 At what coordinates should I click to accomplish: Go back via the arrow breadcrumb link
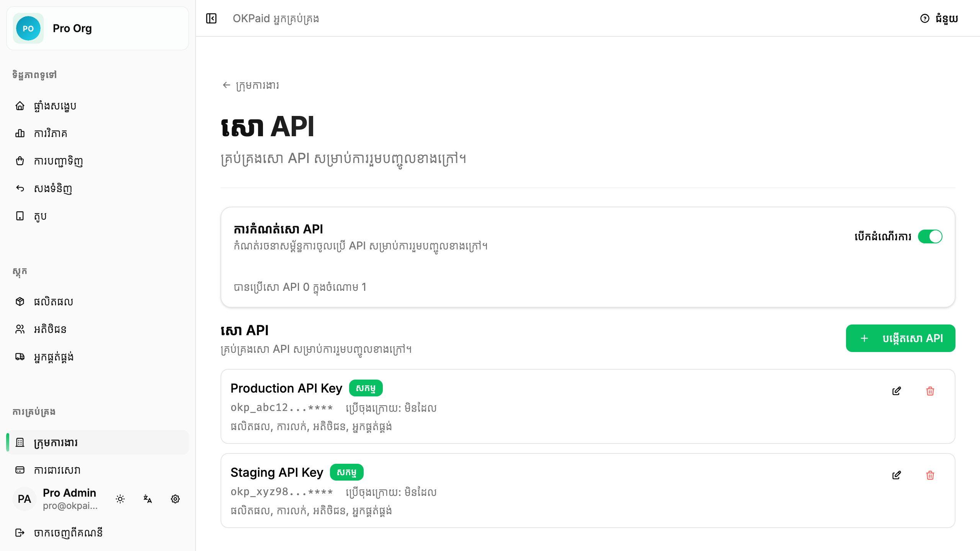tap(250, 85)
